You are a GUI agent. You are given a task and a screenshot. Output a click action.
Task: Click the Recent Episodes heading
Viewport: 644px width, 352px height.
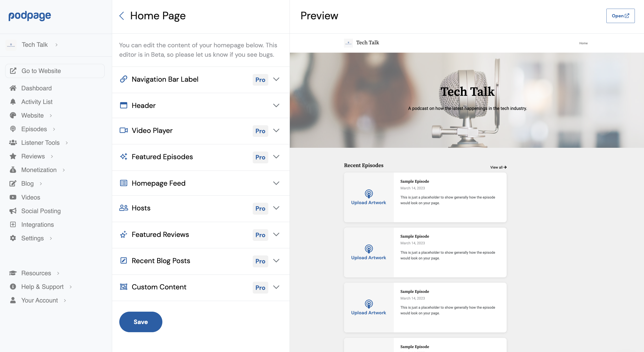[364, 165]
